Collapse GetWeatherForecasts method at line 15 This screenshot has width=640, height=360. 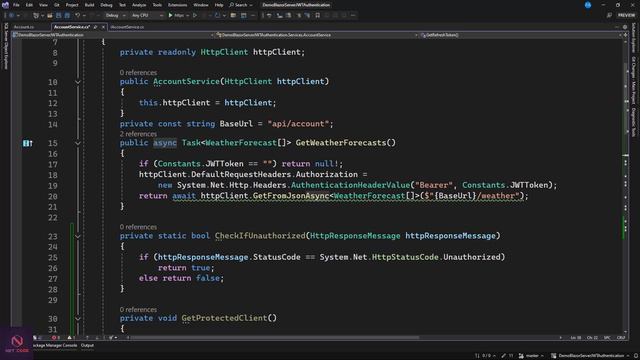(x=78, y=143)
